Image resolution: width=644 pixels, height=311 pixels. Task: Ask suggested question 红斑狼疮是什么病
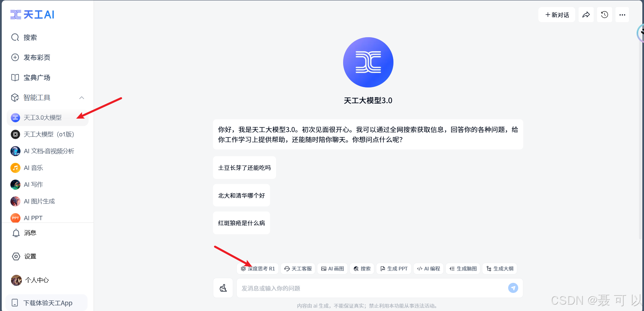coord(241,223)
